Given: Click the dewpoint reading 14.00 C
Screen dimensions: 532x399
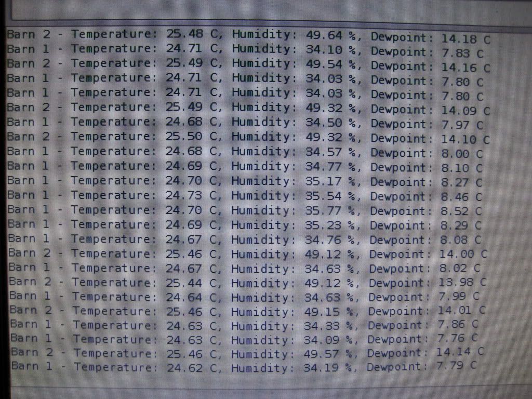Looking at the screenshot, I should click(463, 254).
